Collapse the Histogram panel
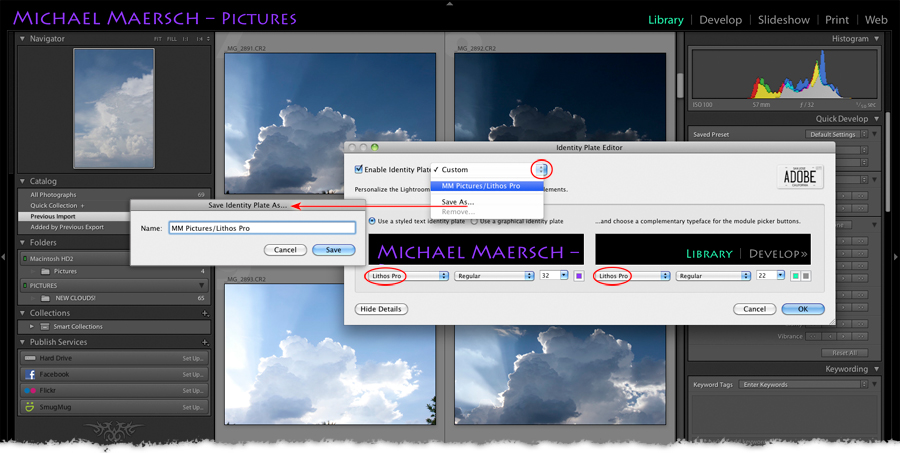900x453 pixels. (876, 38)
